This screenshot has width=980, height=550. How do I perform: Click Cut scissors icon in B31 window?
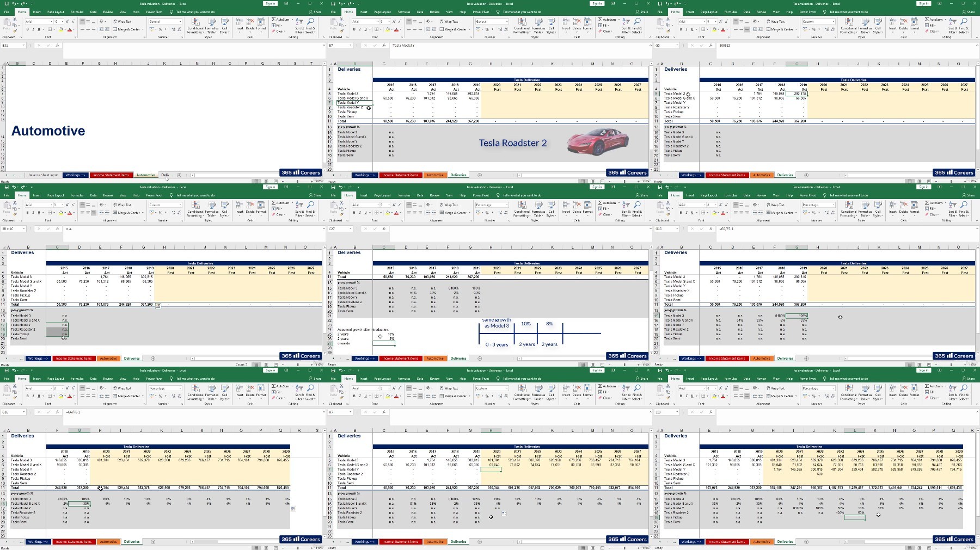click(x=15, y=21)
